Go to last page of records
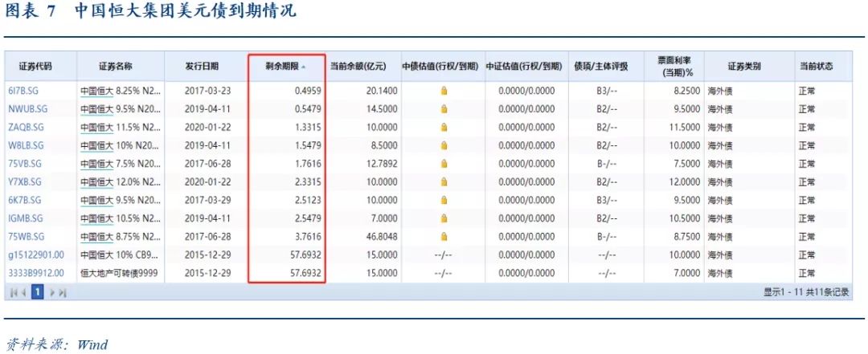 tap(62, 293)
